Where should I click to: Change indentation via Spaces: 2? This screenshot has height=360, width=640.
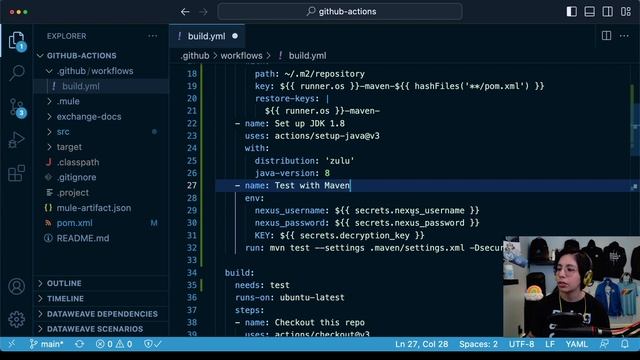pyautogui.click(x=478, y=344)
